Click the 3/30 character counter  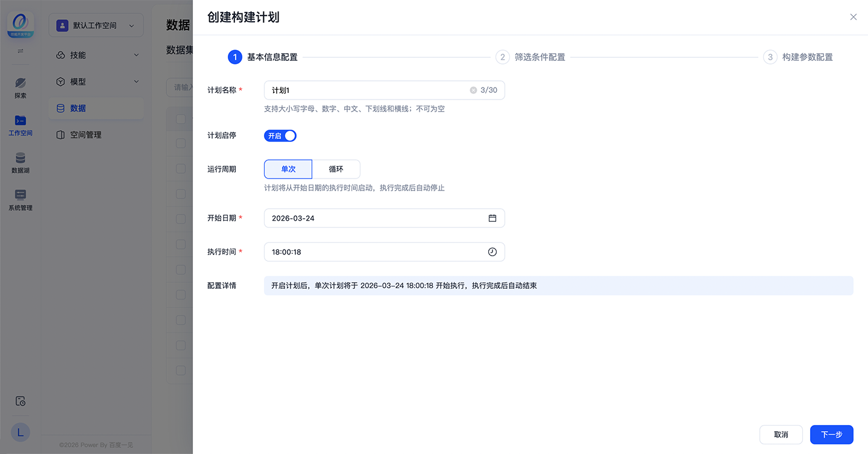tap(489, 90)
